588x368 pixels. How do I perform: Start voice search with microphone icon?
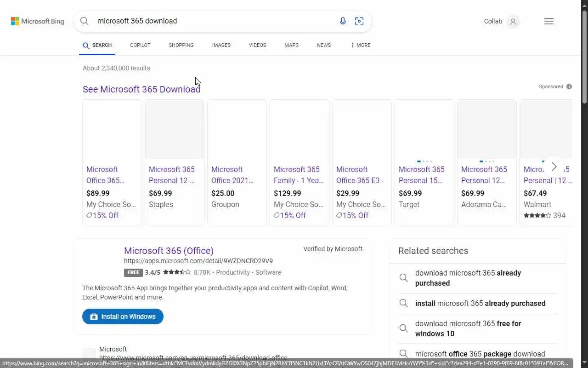343,21
